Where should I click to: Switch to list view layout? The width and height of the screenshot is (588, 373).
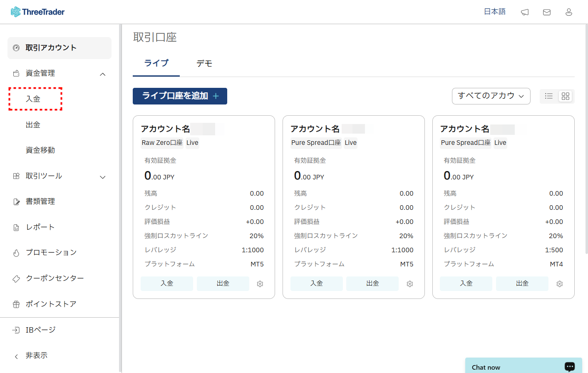pyautogui.click(x=549, y=96)
